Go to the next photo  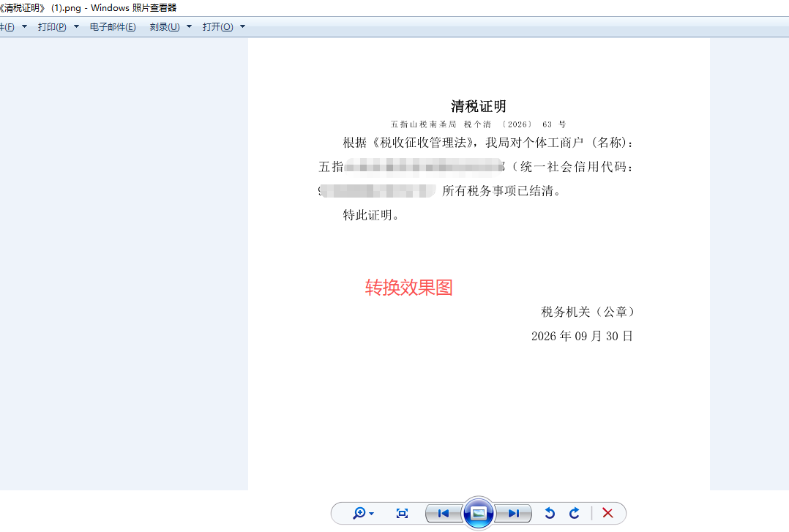[x=513, y=514]
